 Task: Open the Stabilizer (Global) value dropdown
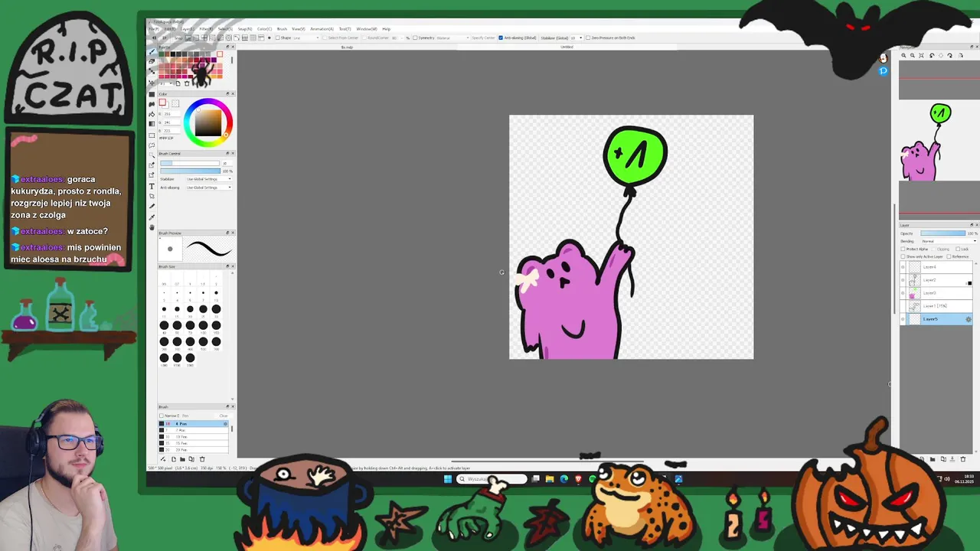(x=577, y=37)
